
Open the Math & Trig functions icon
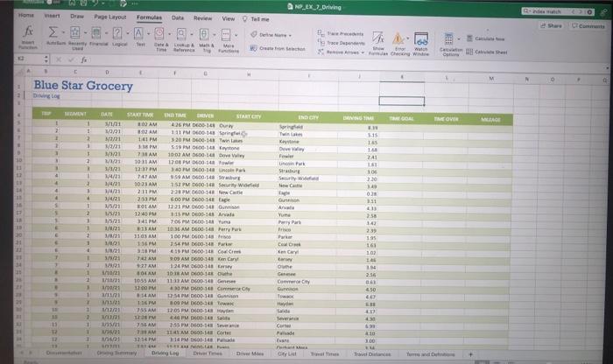point(204,34)
